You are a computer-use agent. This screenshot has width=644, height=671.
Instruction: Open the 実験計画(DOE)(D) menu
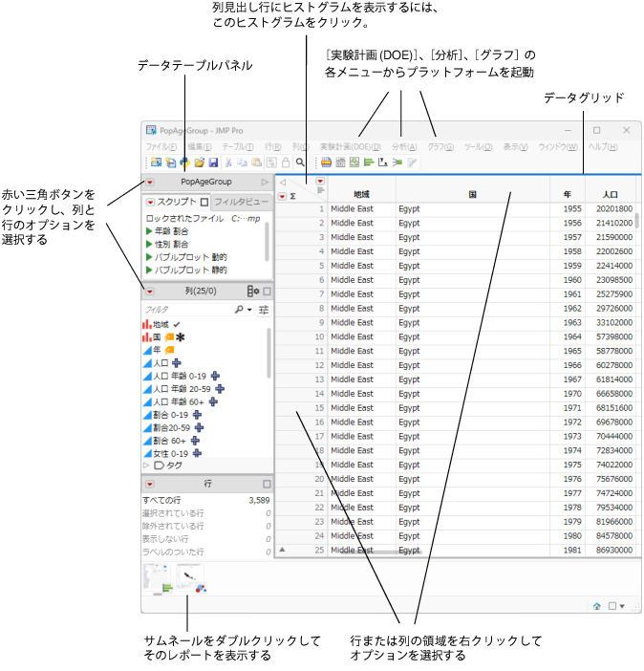coord(351,147)
